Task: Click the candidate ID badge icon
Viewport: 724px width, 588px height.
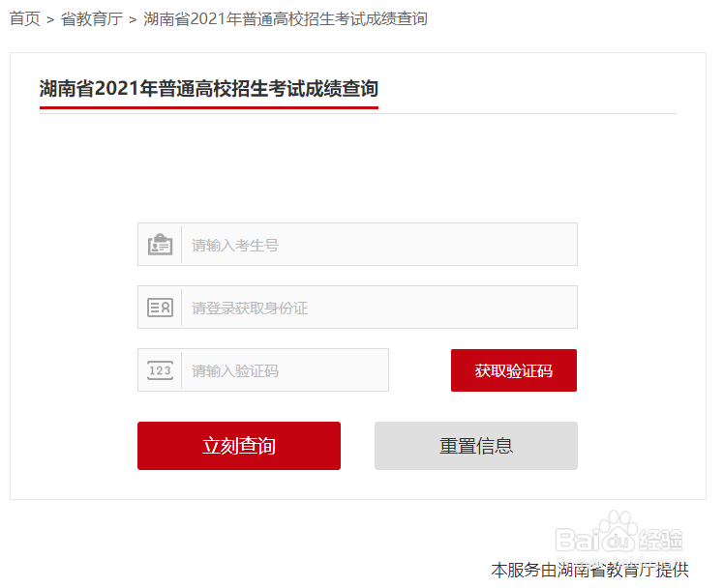Action: [160, 245]
